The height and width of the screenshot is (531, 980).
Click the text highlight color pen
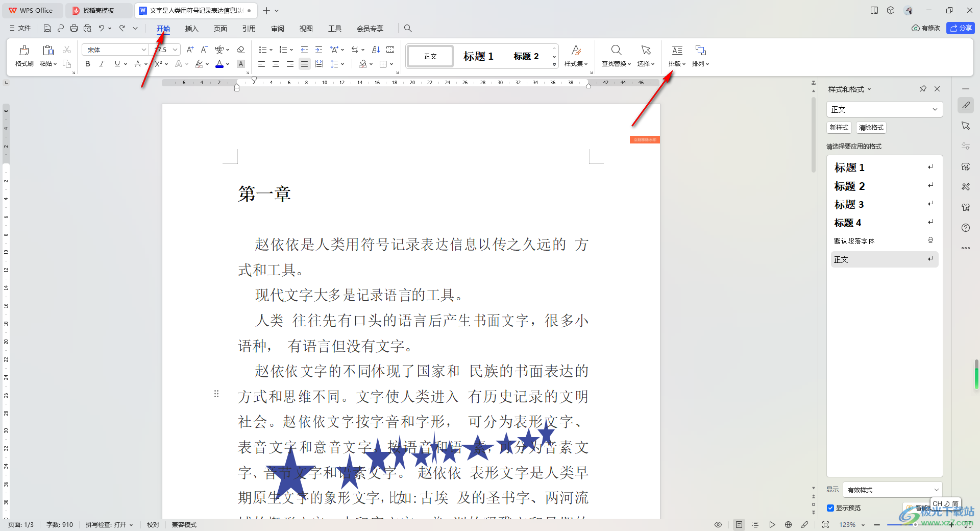[199, 64]
